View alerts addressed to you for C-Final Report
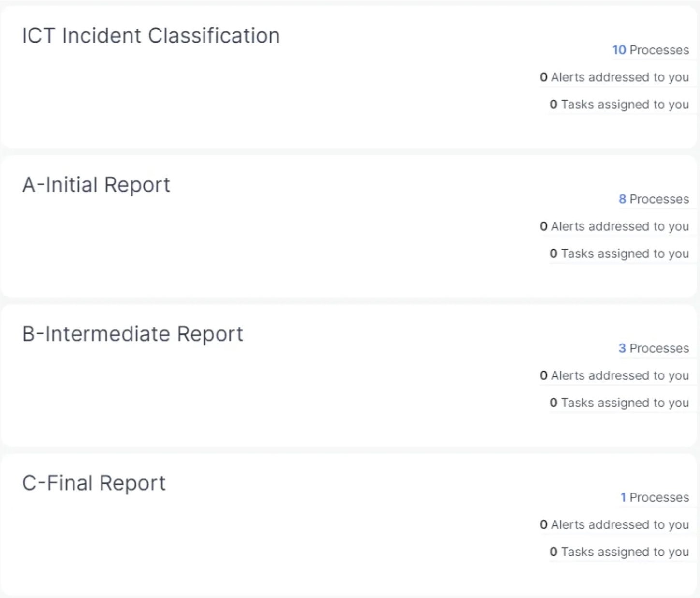Image resolution: width=700 pixels, height=598 pixels. pyautogui.click(x=614, y=524)
